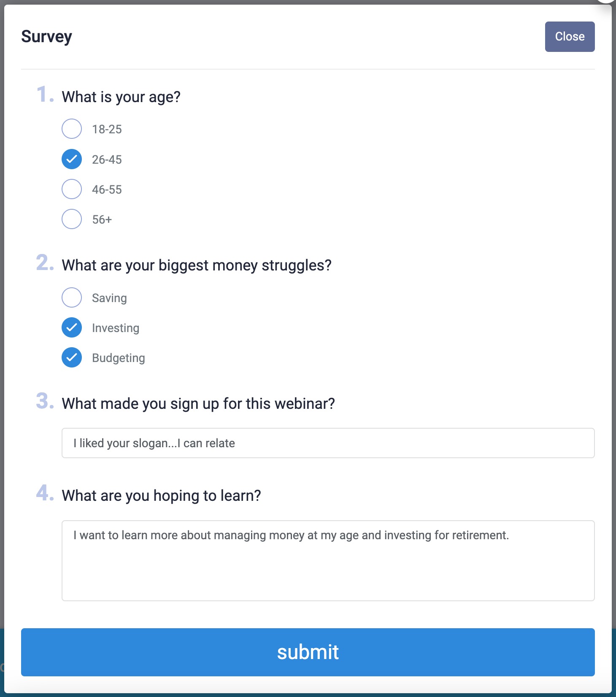Image resolution: width=616 pixels, height=697 pixels.
Task: Click the Budgeting label text
Action: (118, 358)
